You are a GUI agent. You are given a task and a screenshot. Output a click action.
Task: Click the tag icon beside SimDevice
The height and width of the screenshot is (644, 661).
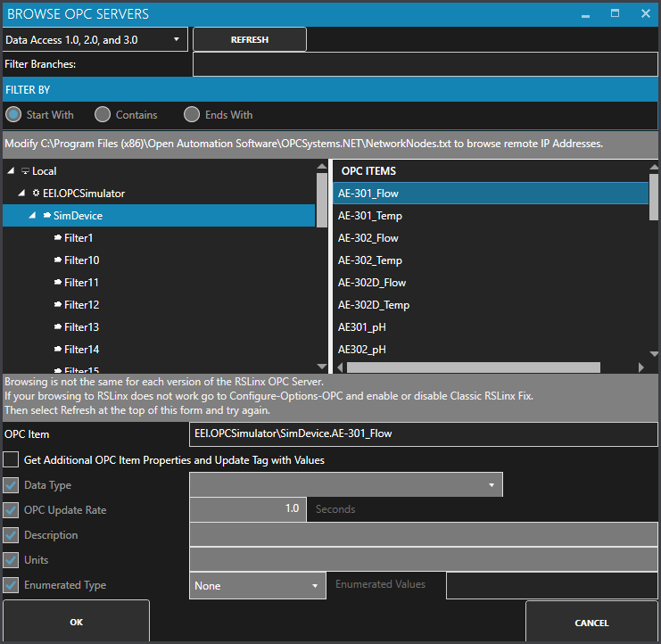pos(46,216)
